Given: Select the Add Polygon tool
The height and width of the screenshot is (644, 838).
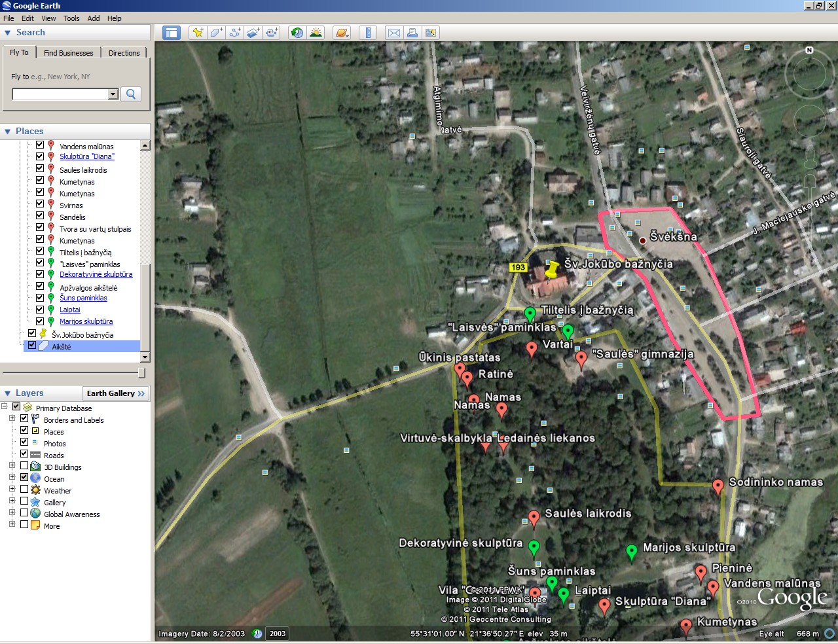Looking at the screenshot, I should [216, 33].
